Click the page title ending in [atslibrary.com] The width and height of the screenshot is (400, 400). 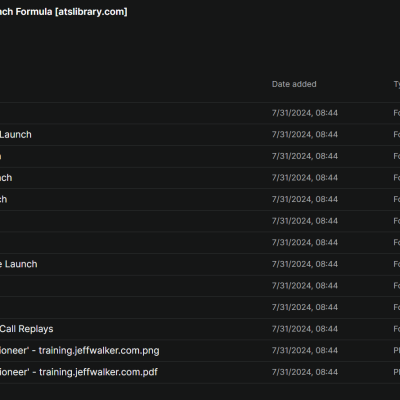tap(63, 12)
